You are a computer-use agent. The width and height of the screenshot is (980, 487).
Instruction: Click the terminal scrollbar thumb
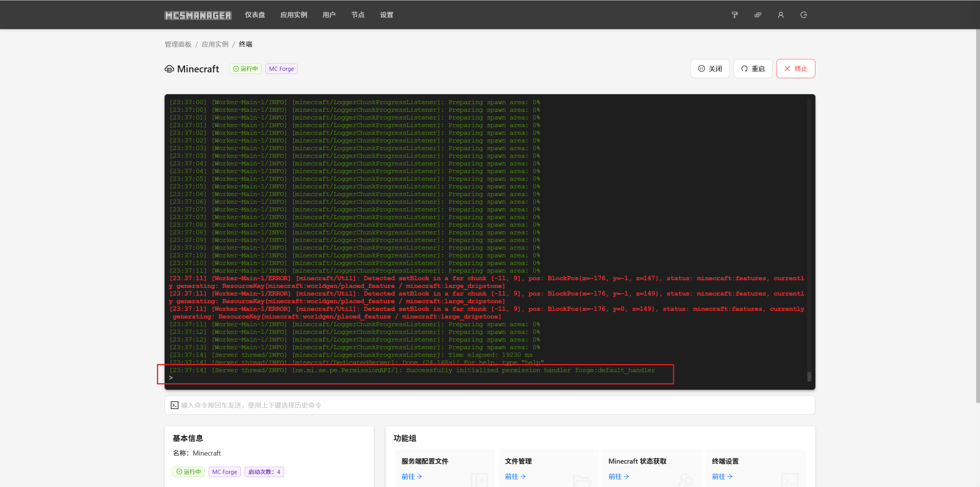[x=809, y=377]
